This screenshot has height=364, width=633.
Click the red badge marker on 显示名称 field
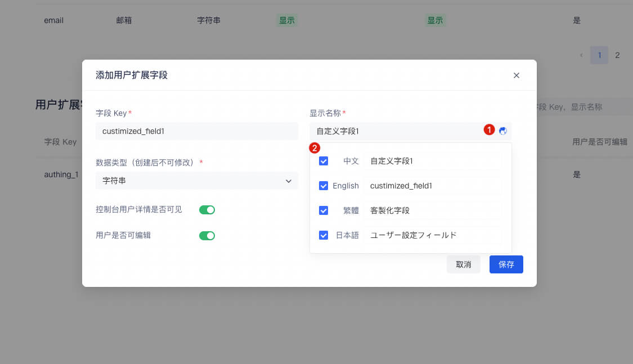point(489,130)
